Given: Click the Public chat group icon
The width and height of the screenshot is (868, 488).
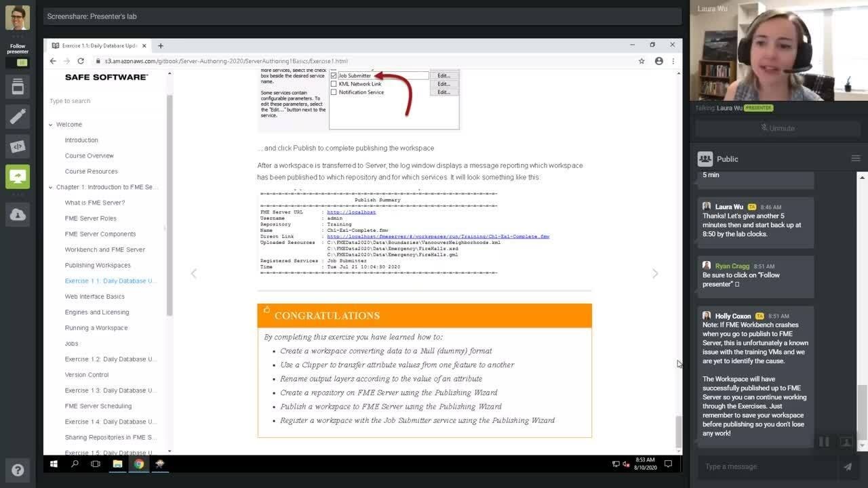Looking at the screenshot, I should [705, 159].
